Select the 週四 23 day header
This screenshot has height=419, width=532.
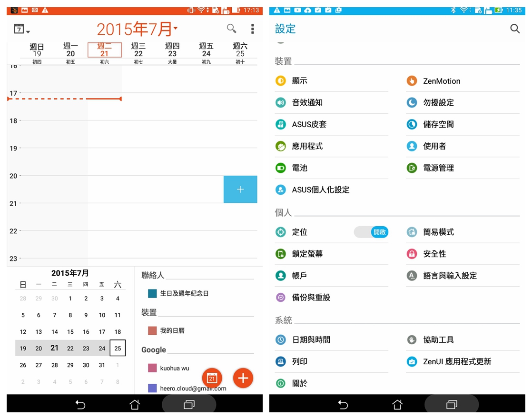tap(172, 50)
